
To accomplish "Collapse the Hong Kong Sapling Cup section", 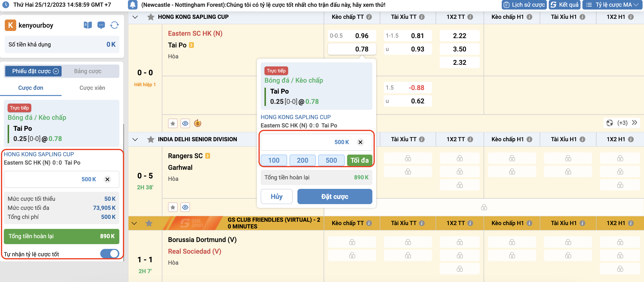I will 135,17.
